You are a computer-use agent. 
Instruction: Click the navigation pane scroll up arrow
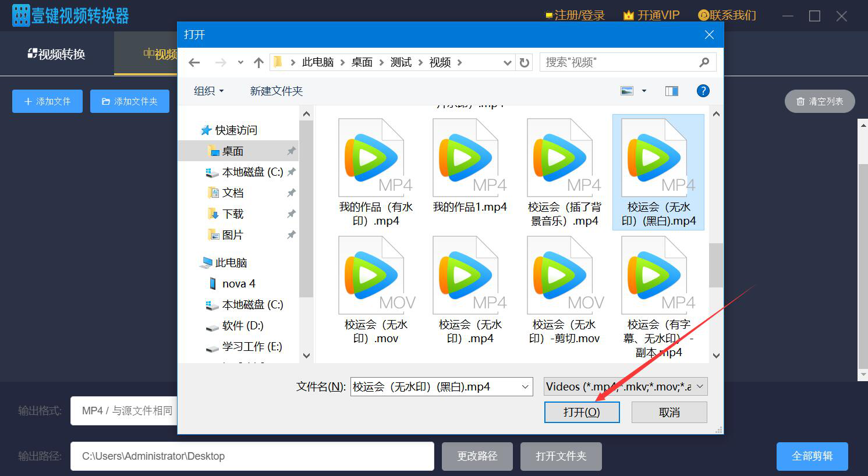coord(306,113)
